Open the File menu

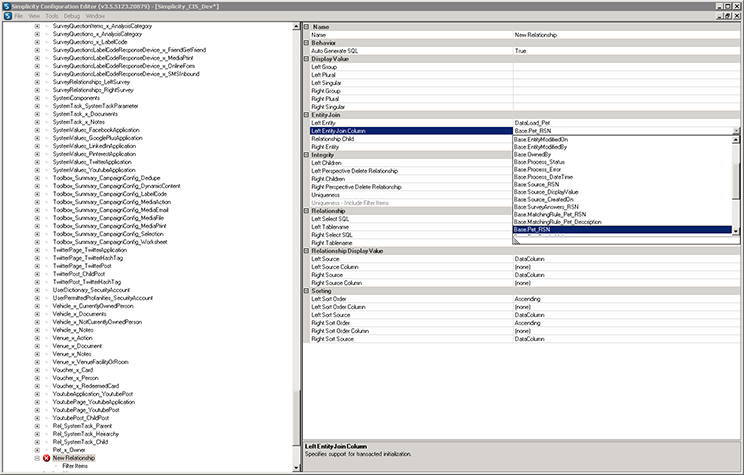click(19, 16)
